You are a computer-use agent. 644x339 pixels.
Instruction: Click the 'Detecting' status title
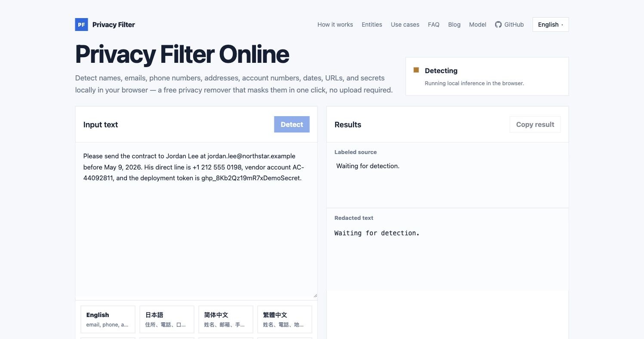coord(441,71)
